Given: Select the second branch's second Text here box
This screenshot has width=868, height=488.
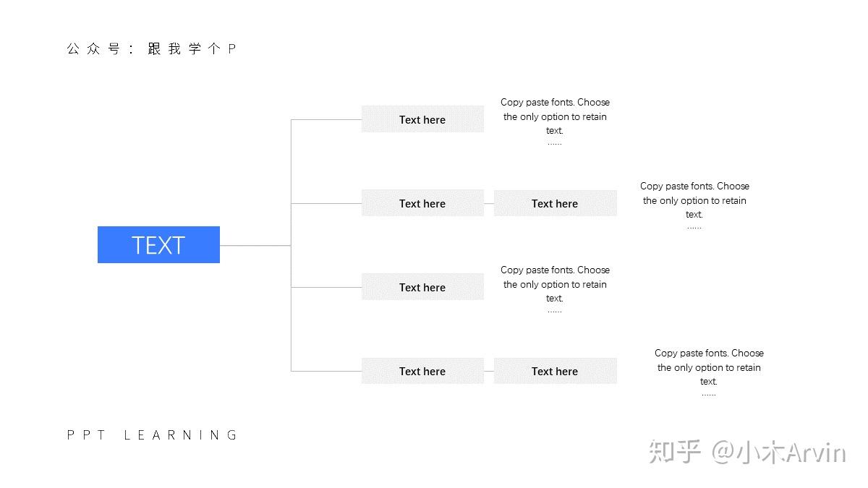Looking at the screenshot, I should [x=555, y=203].
